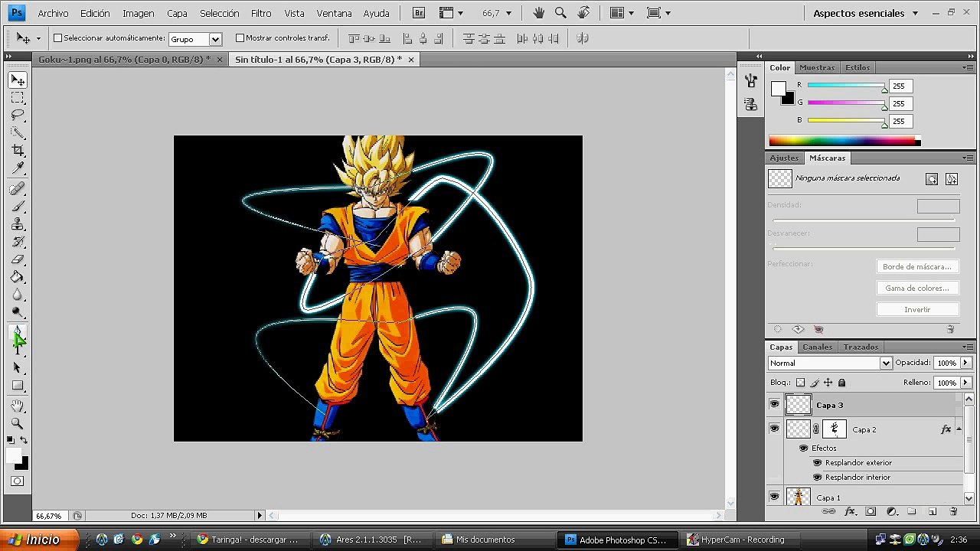Viewport: 980px width, 551px height.
Task: Open the Filtro menu
Action: coord(261,13)
